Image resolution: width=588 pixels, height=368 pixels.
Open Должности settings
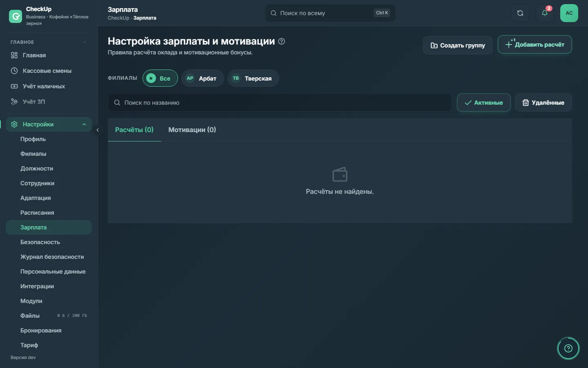[49, 168]
